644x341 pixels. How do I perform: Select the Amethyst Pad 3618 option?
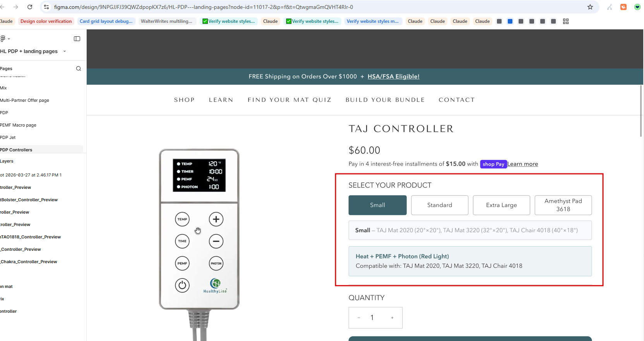coord(563,205)
